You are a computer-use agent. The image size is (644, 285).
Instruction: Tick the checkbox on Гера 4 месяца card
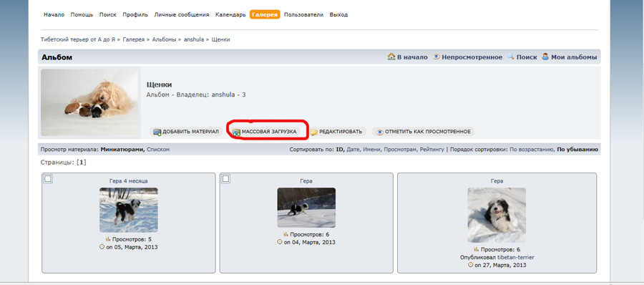pos(48,178)
